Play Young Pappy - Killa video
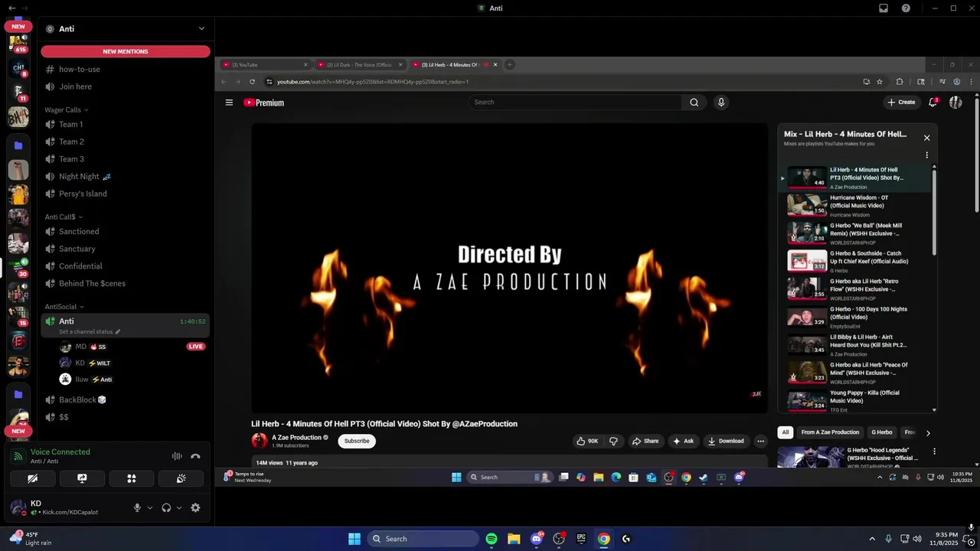 (855, 400)
